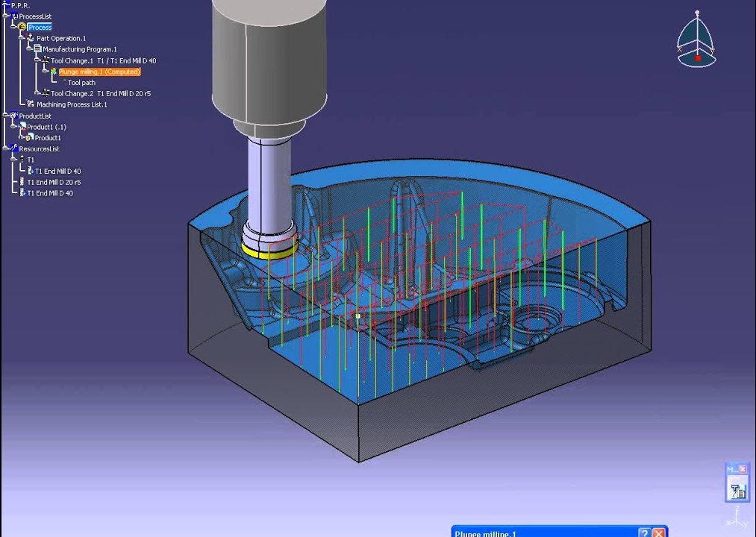Screen dimensions: 756x537
Task: Open help for the Plunge milling.1 dialog
Action: coord(645,533)
